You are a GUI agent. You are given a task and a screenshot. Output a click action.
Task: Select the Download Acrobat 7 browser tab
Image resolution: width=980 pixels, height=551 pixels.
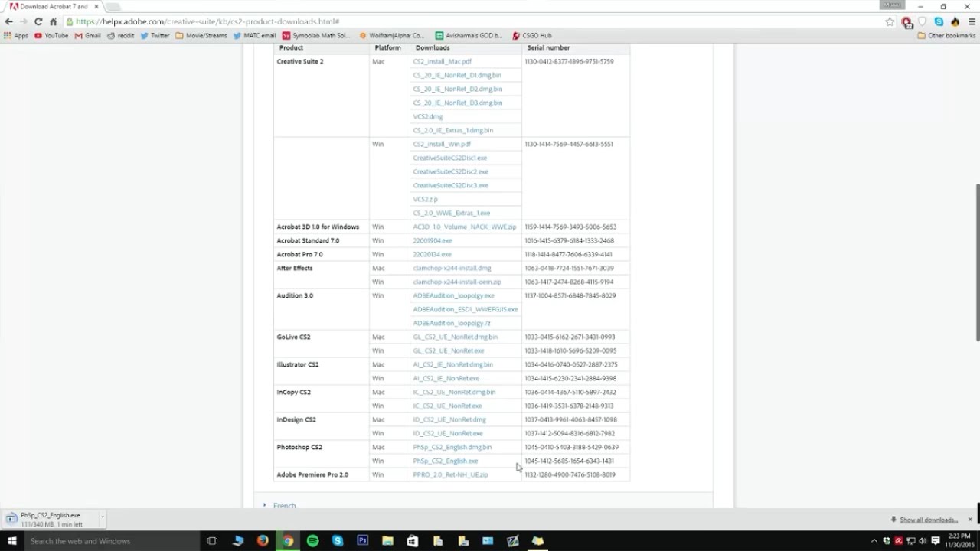[x=54, y=6]
